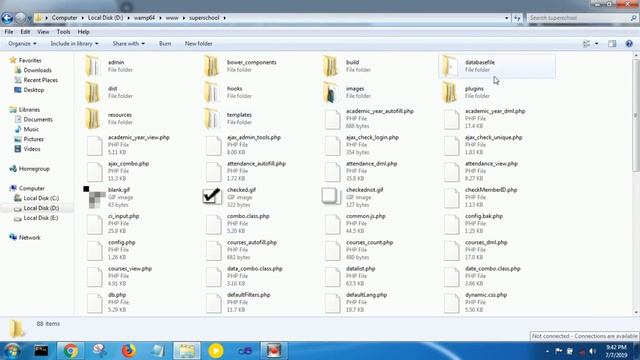The width and height of the screenshot is (640, 360).
Task: Click Local Disk (D:) breadcrumb segment
Action: click(x=105, y=18)
